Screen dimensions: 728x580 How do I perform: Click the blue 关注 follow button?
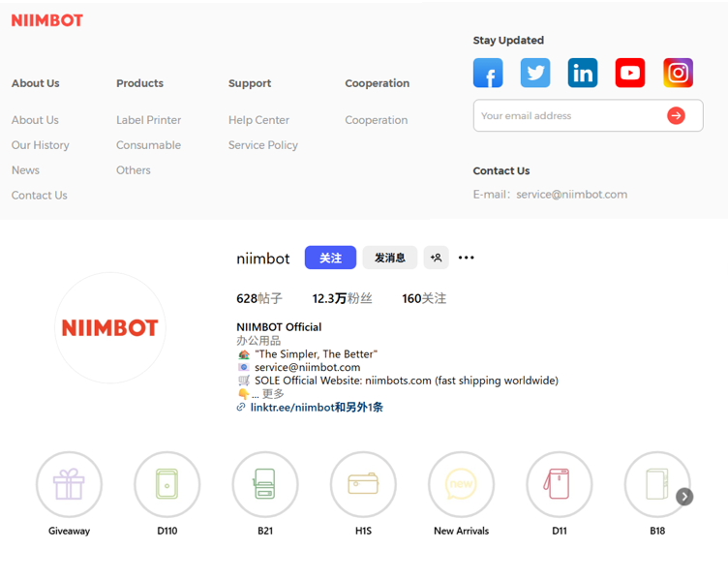click(330, 258)
